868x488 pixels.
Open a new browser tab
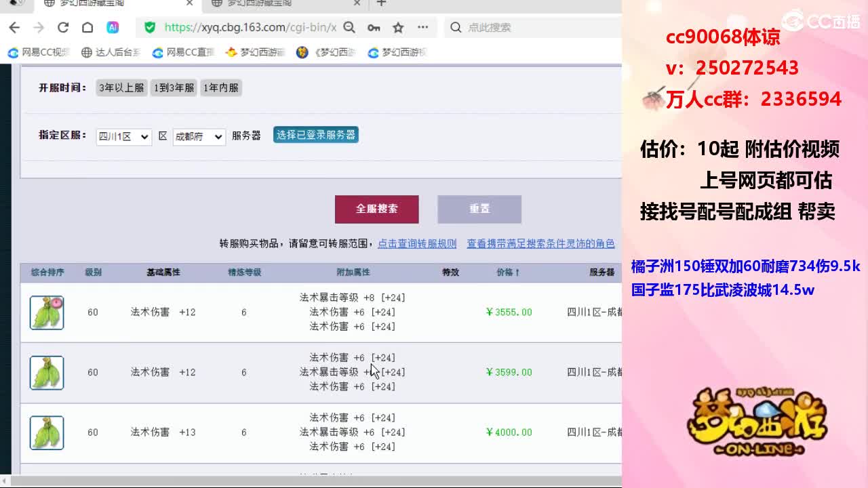382,3
